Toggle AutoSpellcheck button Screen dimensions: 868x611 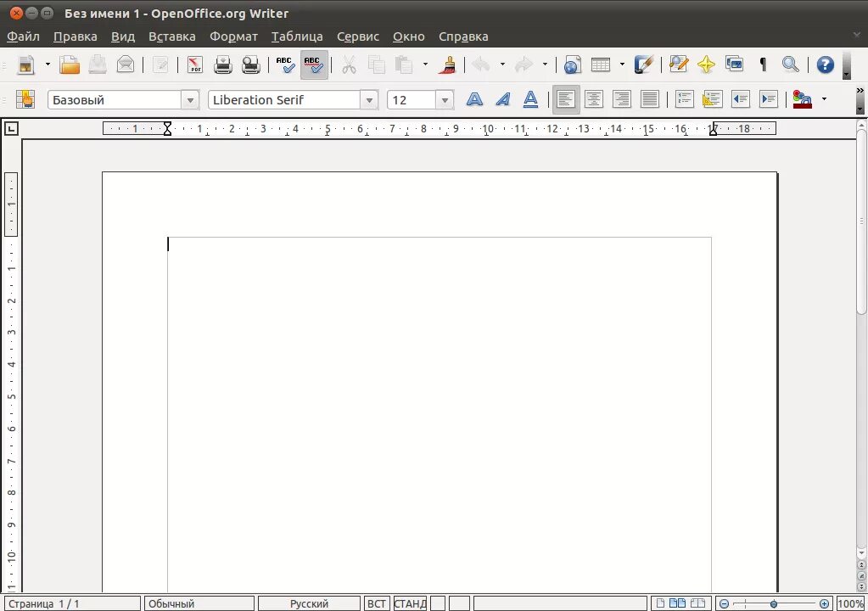point(314,64)
